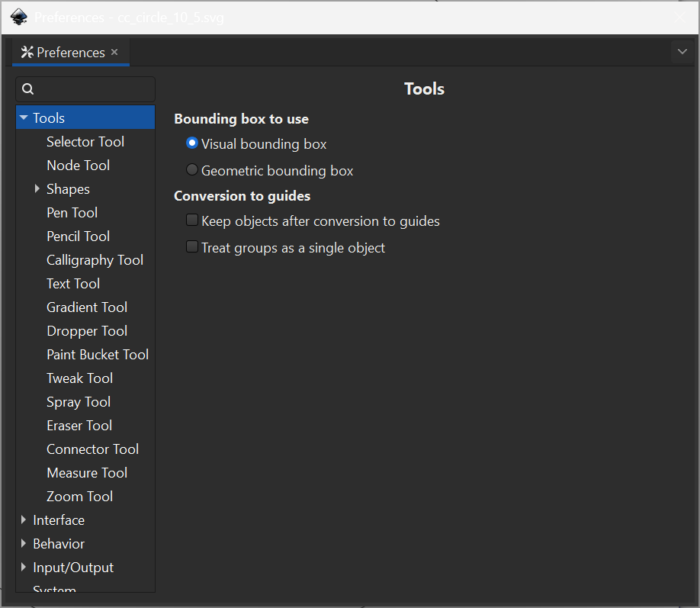Click the Preferences tab wrench icon
Image resolution: width=700 pixels, height=608 pixels.
[x=27, y=53]
